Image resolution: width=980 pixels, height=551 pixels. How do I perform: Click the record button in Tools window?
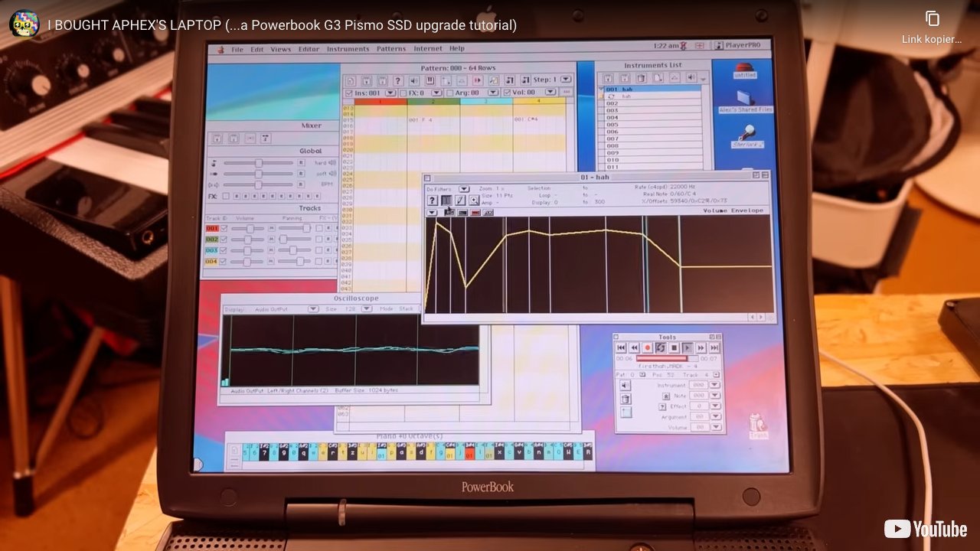click(x=648, y=347)
